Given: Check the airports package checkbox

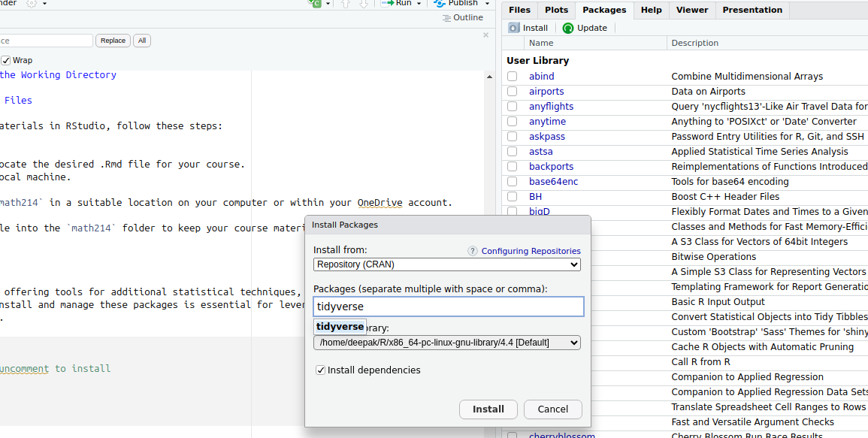Looking at the screenshot, I should 512,92.
